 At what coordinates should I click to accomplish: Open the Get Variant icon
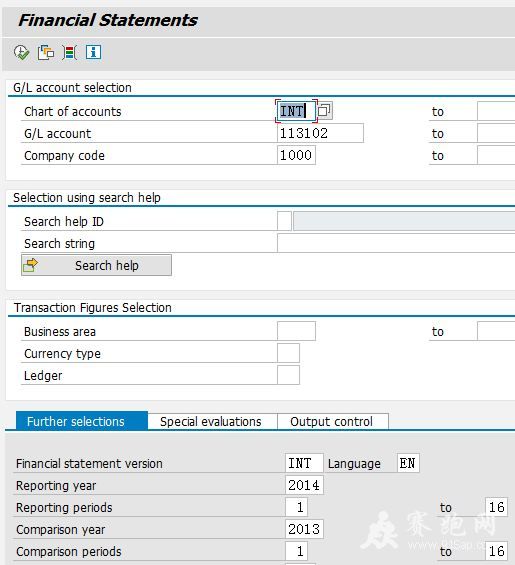[46, 53]
